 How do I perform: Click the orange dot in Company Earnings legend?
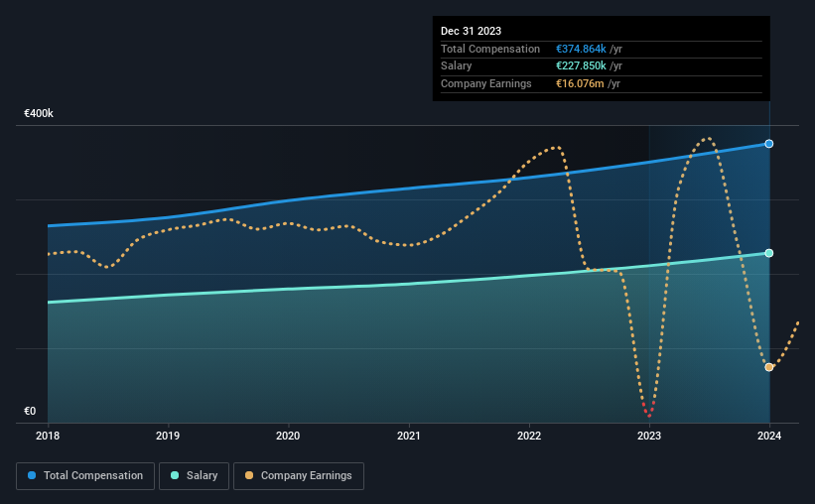(249, 475)
